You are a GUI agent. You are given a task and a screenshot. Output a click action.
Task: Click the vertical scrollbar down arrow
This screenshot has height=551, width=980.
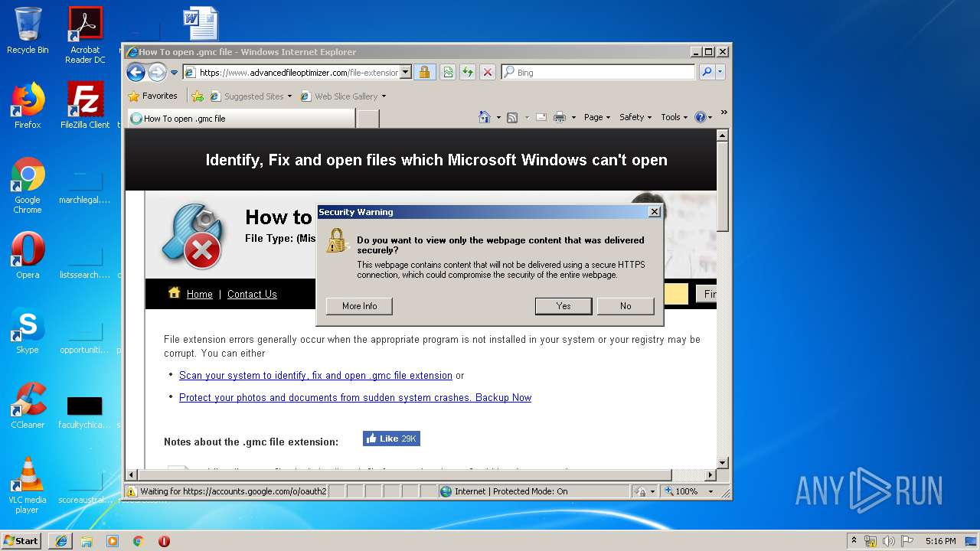[x=722, y=462]
